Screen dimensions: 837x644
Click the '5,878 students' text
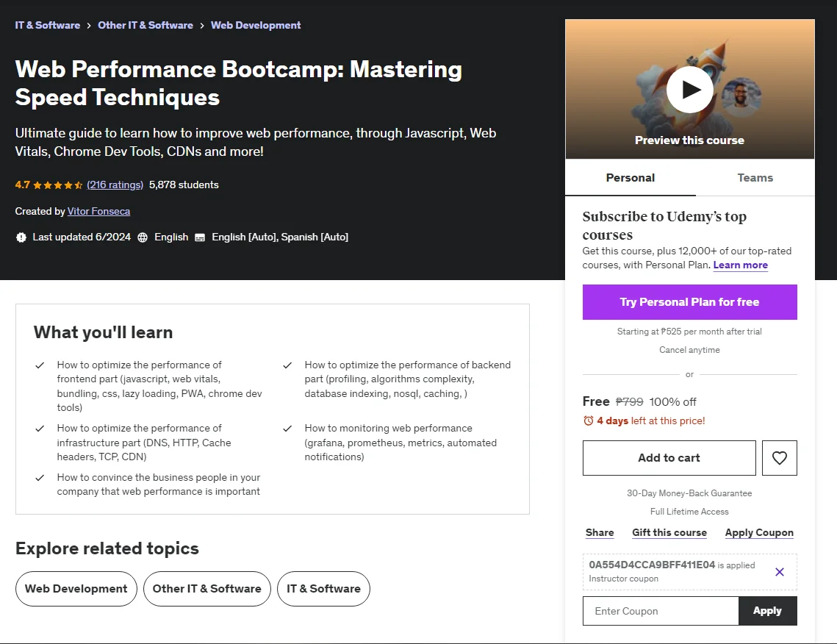(x=184, y=185)
